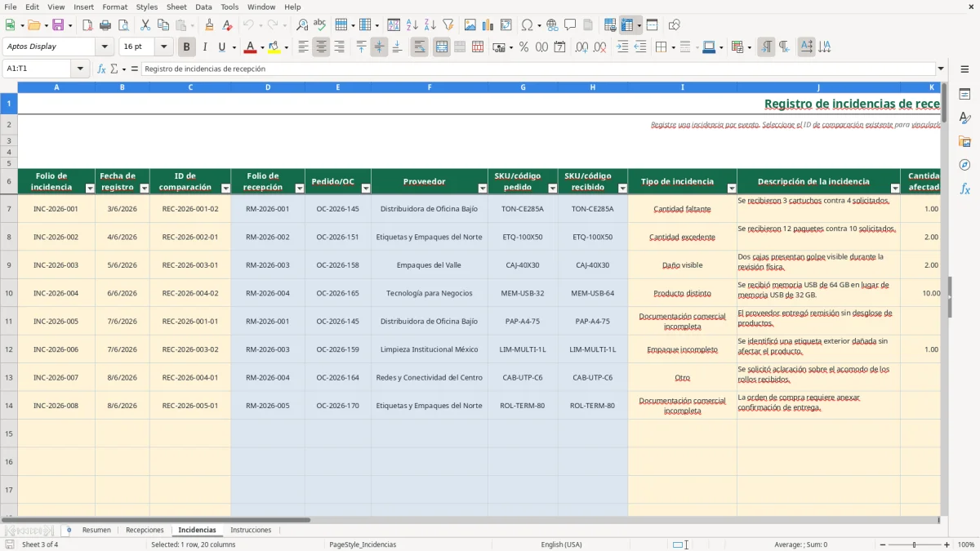This screenshot has height=551, width=980.
Task: Open the Font Name dropdown list
Action: click(x=105, y=47)
